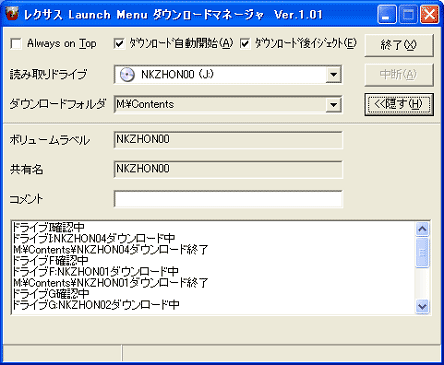Click log scrollbar down arrow
This screenshot has width=444, height=365.
(422, 306)
